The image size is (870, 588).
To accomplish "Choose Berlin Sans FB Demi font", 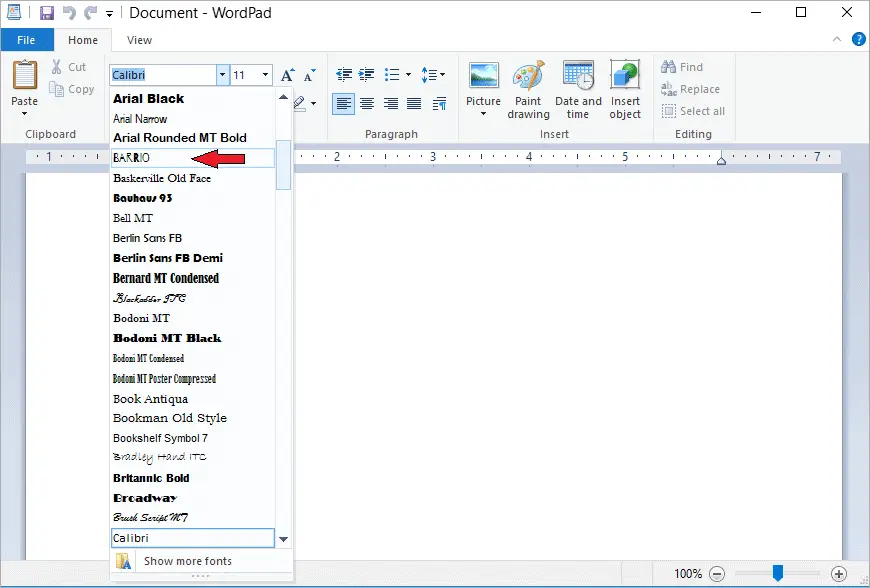I will click(192, 258).
